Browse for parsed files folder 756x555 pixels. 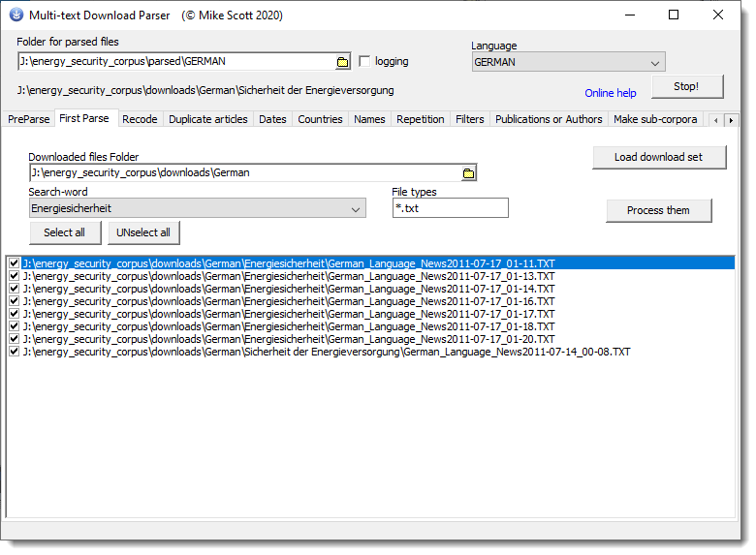click(x=342, y=62)
